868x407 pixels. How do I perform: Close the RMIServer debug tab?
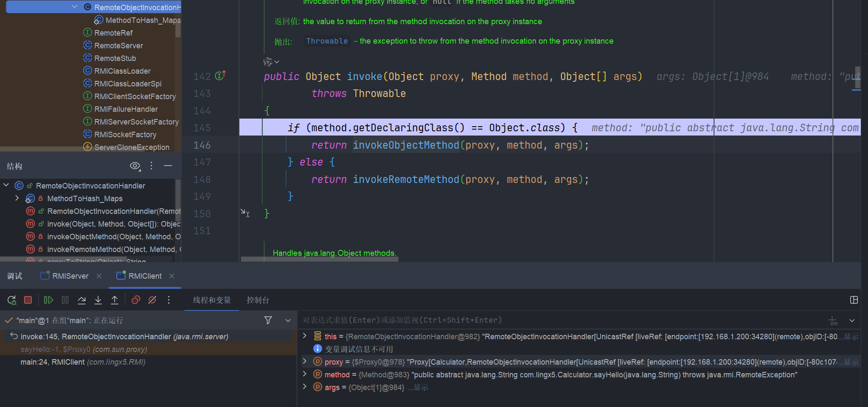(99, 276)
